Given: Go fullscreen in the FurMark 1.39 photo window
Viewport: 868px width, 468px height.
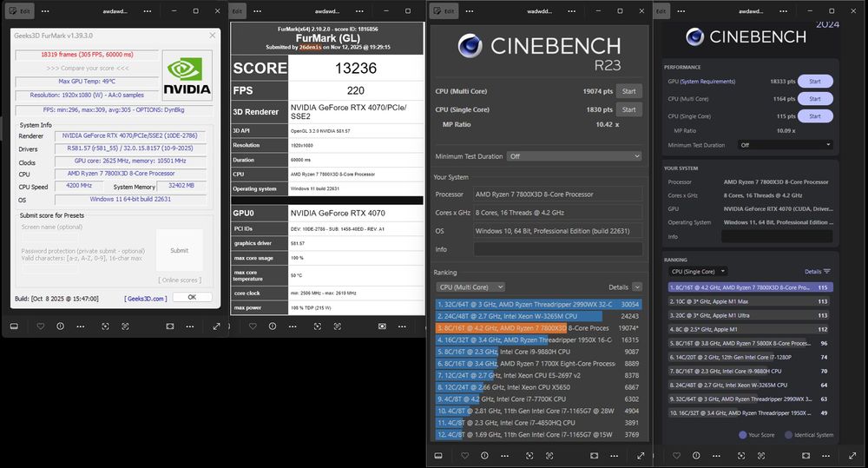Looking at the screenshot, I should pyautogui.click(x=216, y=326).
